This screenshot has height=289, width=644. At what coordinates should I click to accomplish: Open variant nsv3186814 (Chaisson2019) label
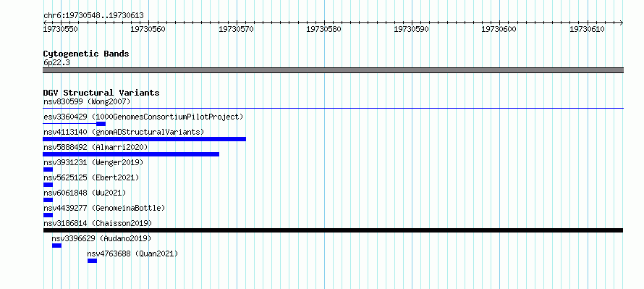point(98,223)
